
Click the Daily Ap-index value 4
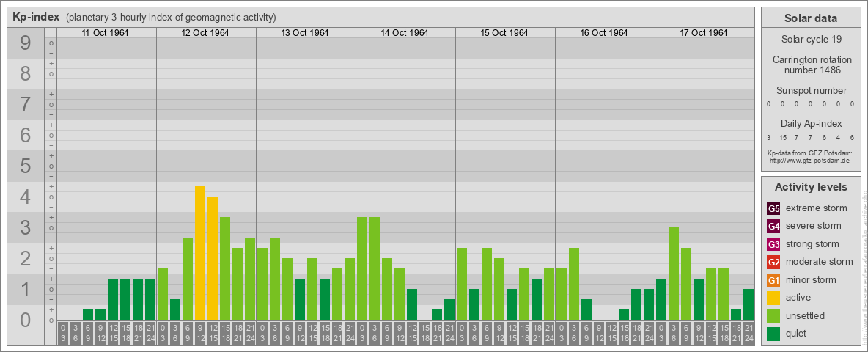[839, 137]
